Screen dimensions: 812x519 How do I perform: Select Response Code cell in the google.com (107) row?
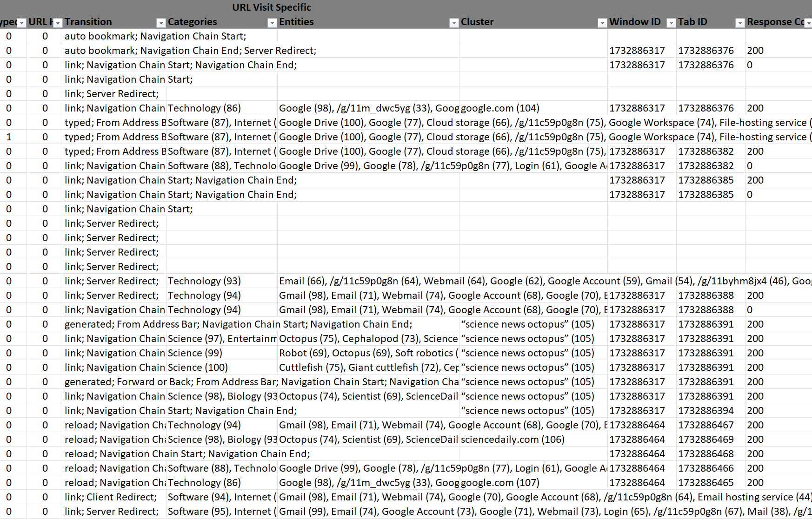pos(779,483)
